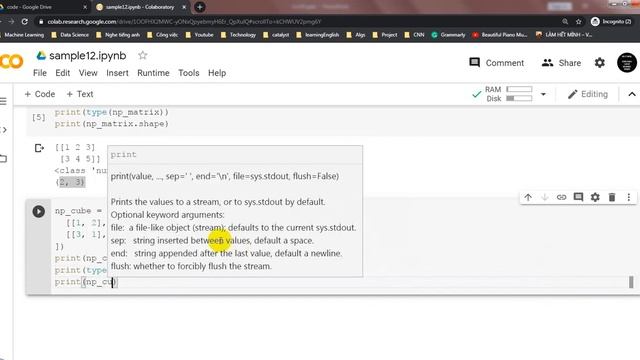The image size is (640, 360).
Task: Open the Youtube bookmark folder
Action: (200, 35)
